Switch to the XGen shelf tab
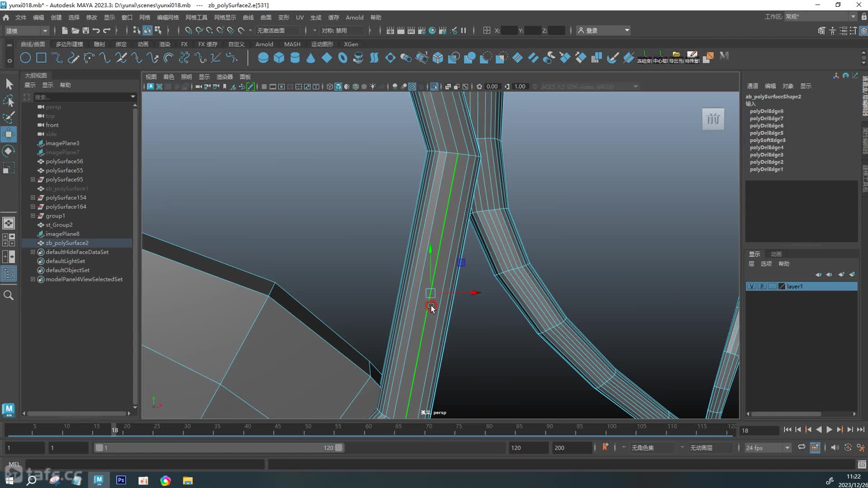This screenshot has height=488, width=868. [351, 44]
